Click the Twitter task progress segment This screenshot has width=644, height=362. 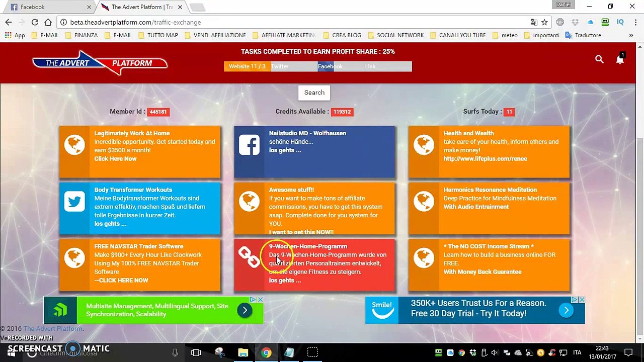[294, 66]
